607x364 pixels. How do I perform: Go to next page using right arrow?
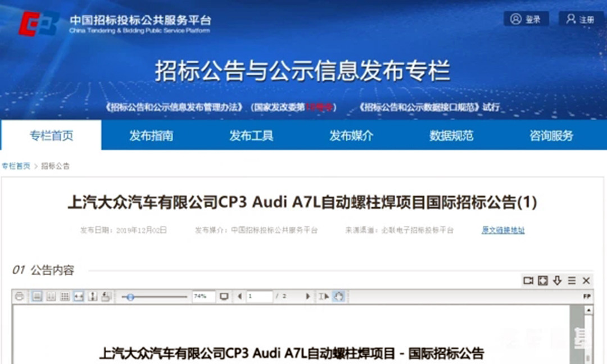307,297
